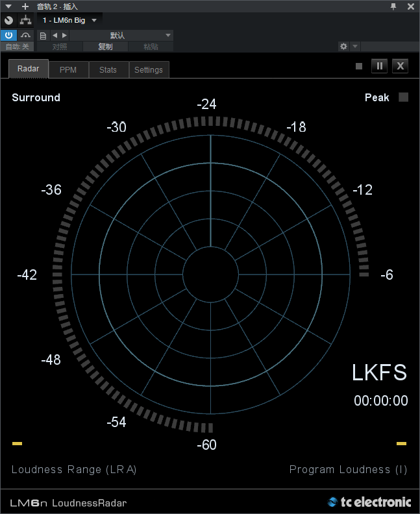Pause the loudness radar measurement
The width and height of the screenshot is (420, 514).
click(379, 66)
